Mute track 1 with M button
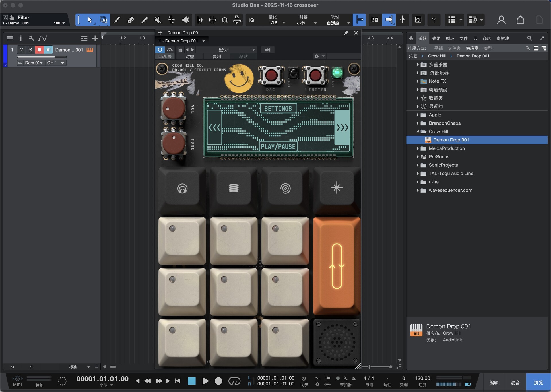The height and width of the screenshot is (392, 551). pyautogui.click(x=22, y=50)
